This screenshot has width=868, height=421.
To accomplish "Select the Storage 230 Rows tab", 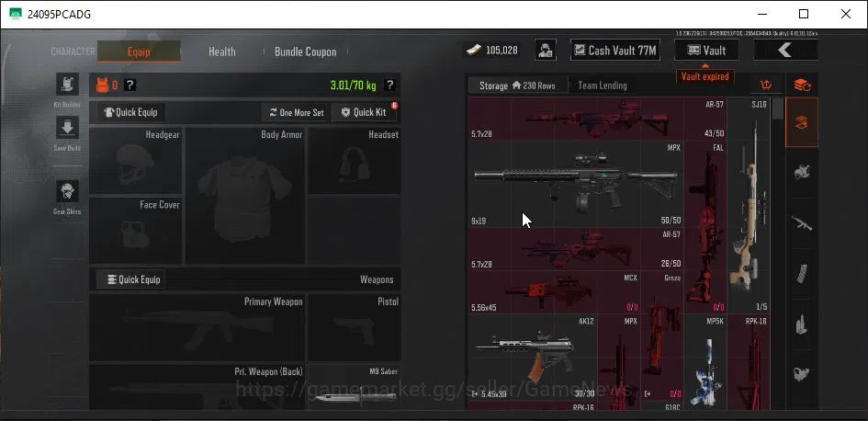I will (517, 85).
